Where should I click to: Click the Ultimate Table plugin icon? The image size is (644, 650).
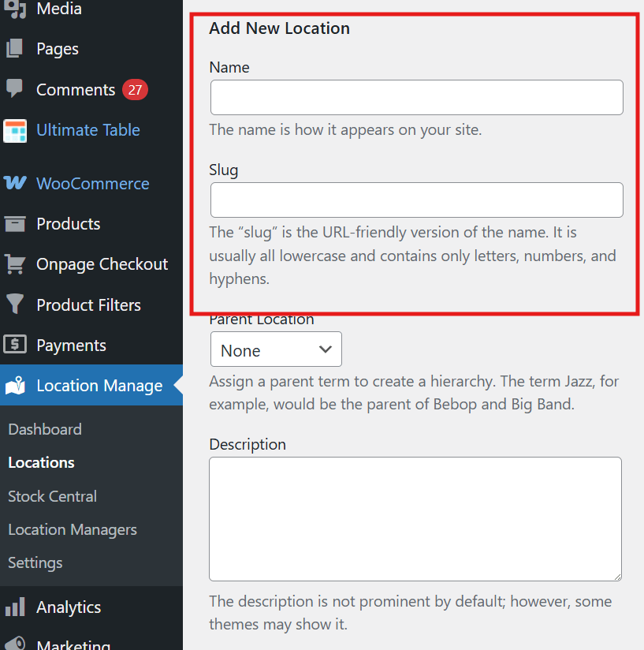[x=17, y=129]
